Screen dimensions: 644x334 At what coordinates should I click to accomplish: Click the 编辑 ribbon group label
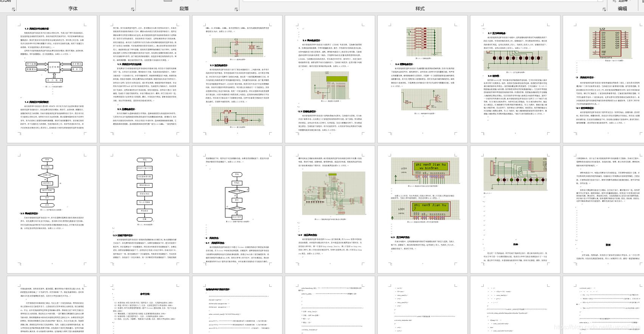pyautogui.click(x=622, y=8)
